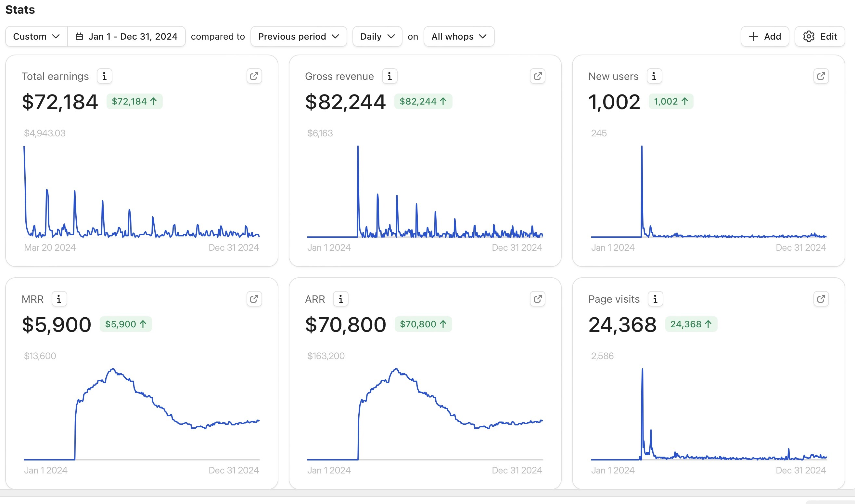Open the All whops filter dropdown
The image size is (855, 504).
pos(459,36)
